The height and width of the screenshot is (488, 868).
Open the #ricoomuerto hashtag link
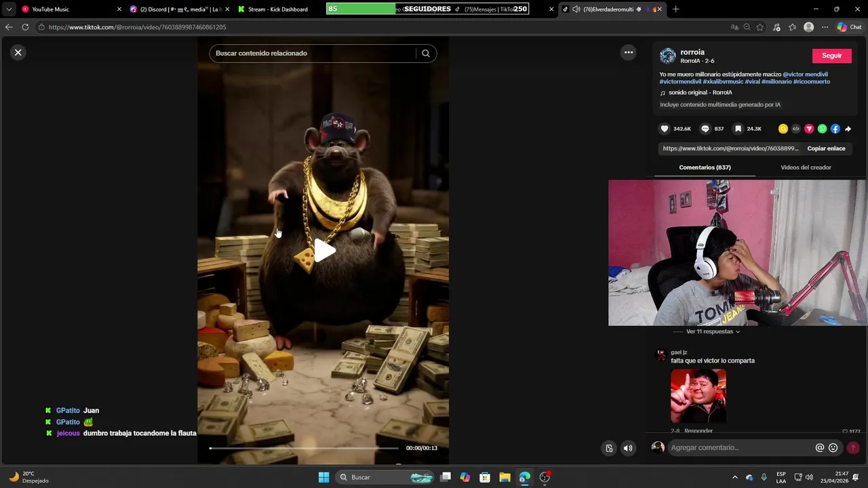pyautogui.click(x=812, y=82)
